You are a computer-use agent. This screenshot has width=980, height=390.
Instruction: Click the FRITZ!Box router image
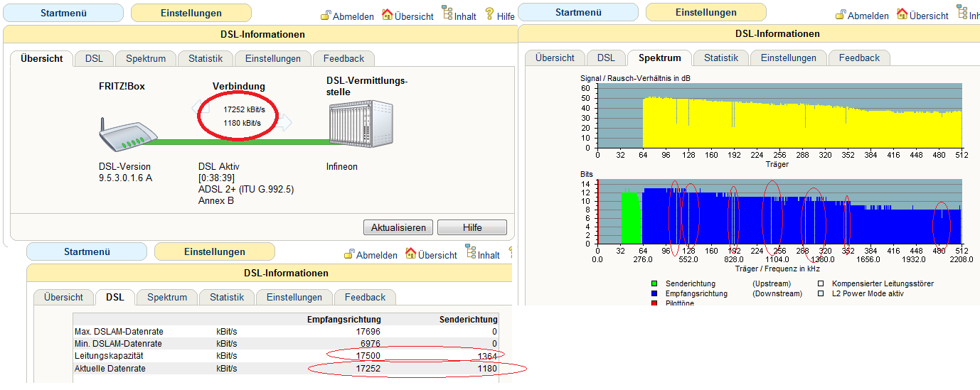point(127,136)
